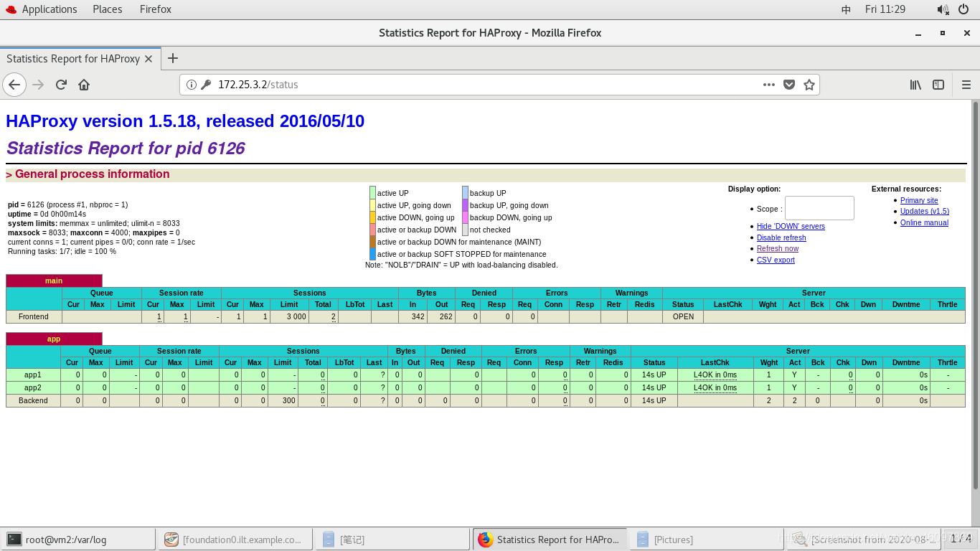Switch to 笔记 window in taskbar
980x551 pixels.
point(393,540)
